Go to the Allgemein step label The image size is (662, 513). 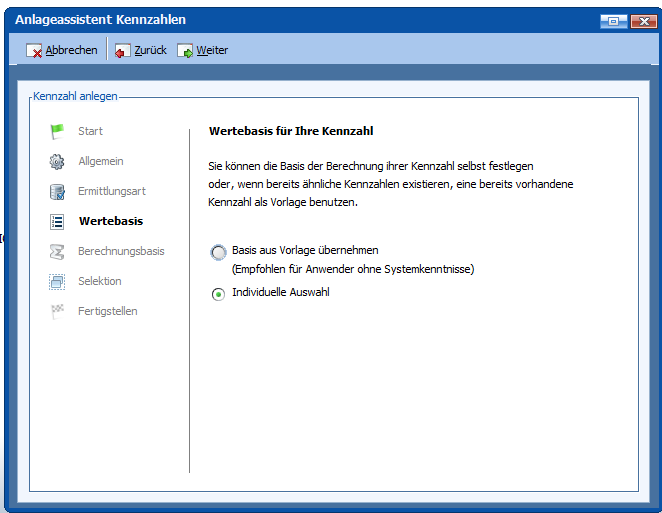(x=101, y=161)
